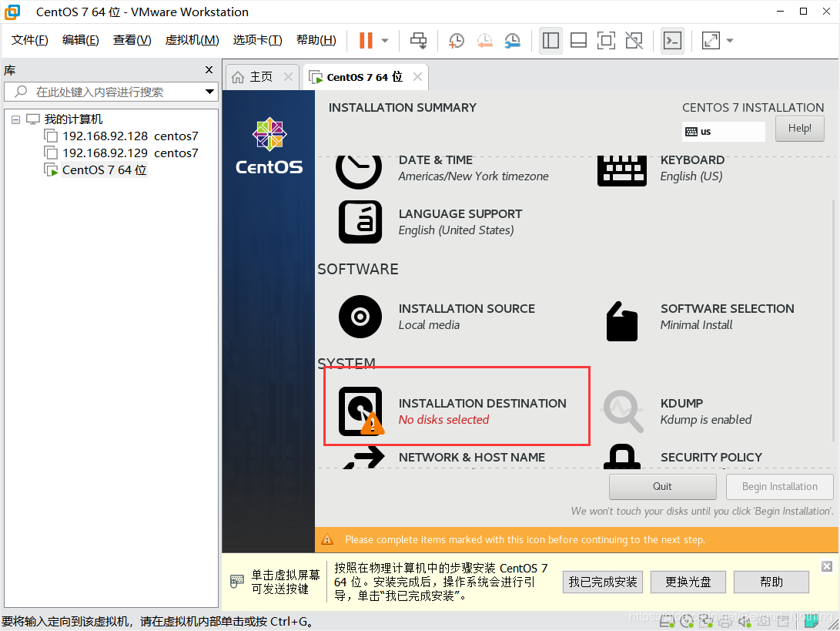Viewport: 840px width, 631px height.
Task: Open the console view icon
Action: tap(672, 40)
